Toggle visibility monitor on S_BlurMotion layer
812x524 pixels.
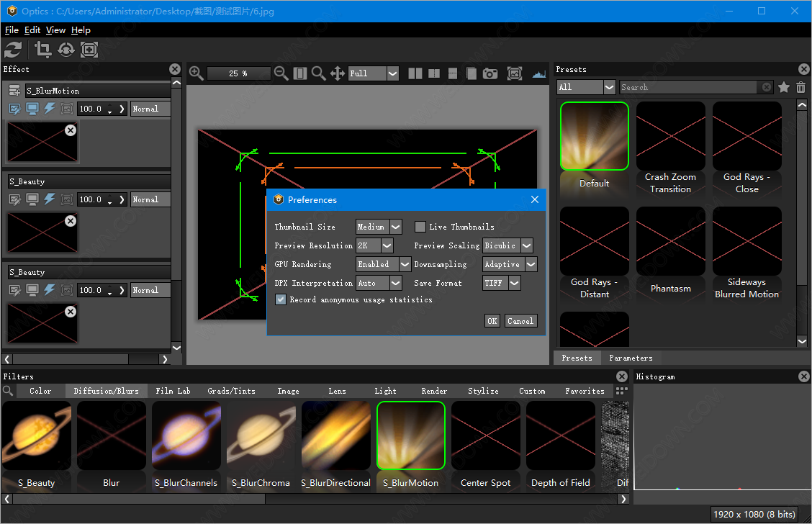[32, 109]
